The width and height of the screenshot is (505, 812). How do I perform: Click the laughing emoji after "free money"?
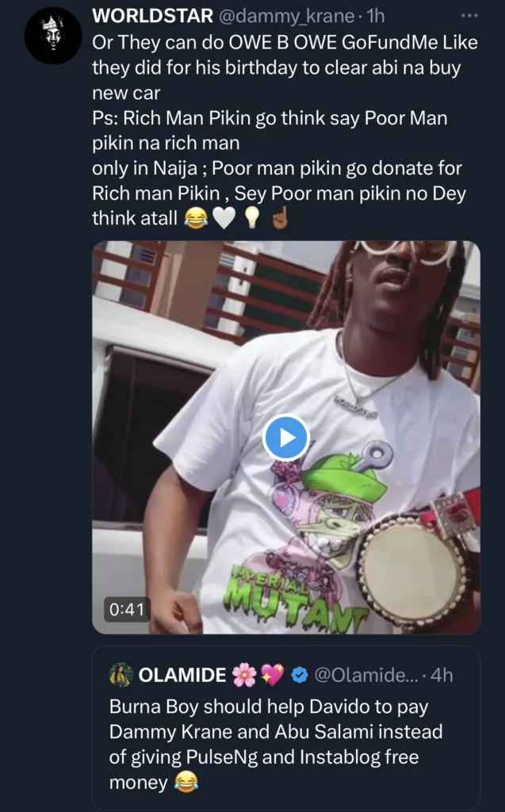[x=187, y=783]
